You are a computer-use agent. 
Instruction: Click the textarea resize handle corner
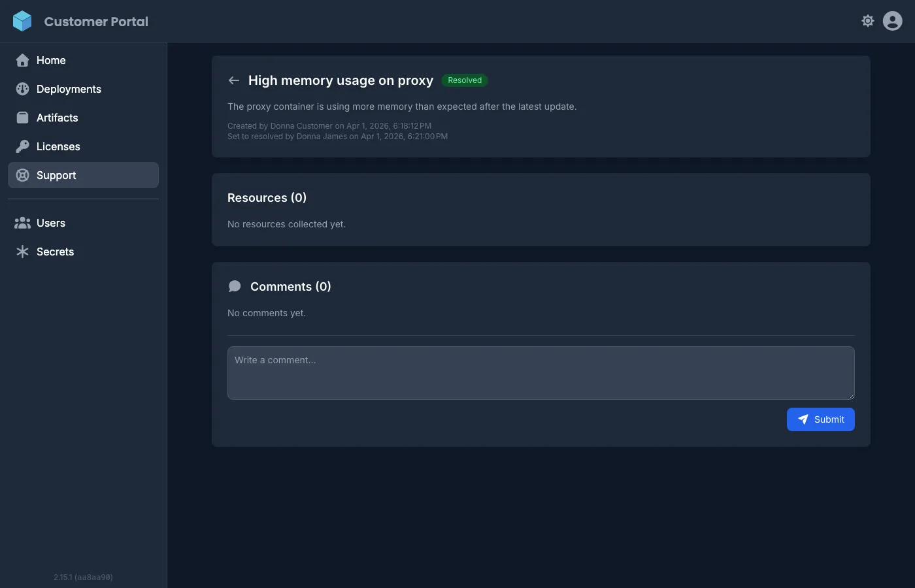point(852,397)
